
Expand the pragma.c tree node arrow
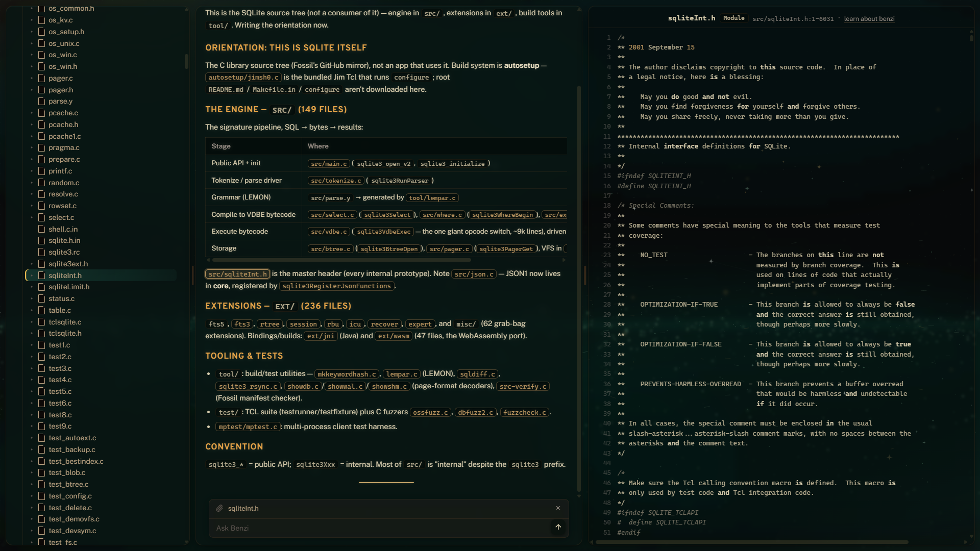tap(32, 147)
